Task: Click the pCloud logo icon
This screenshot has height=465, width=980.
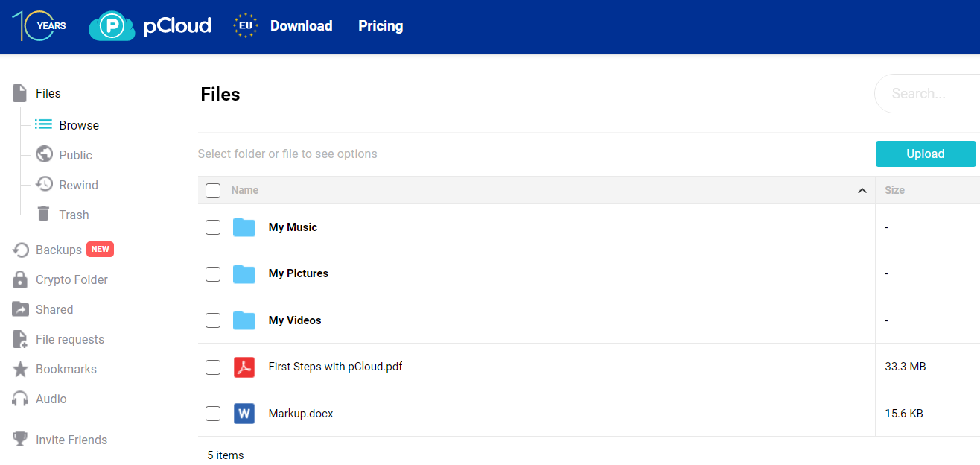Action: click(112, 26)
